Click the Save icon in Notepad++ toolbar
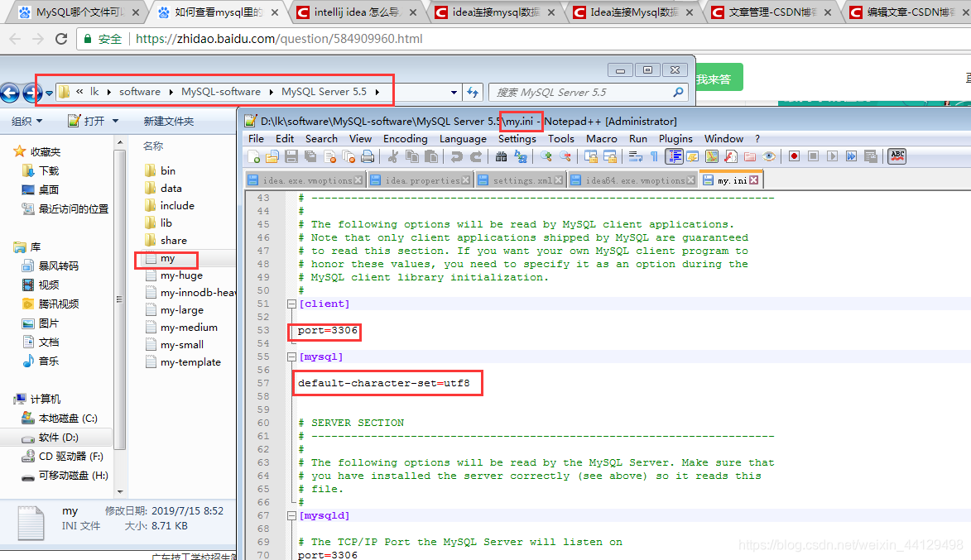This screenshot has height=560, width=971. pos(291,156)
